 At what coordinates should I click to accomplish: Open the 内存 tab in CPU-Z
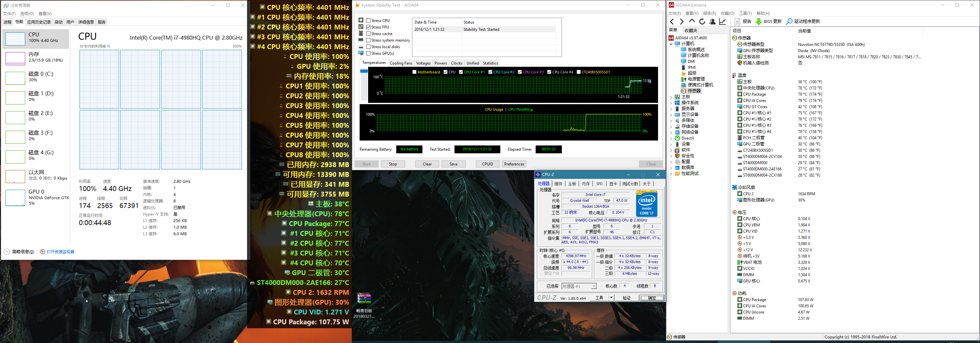(585, 184)
